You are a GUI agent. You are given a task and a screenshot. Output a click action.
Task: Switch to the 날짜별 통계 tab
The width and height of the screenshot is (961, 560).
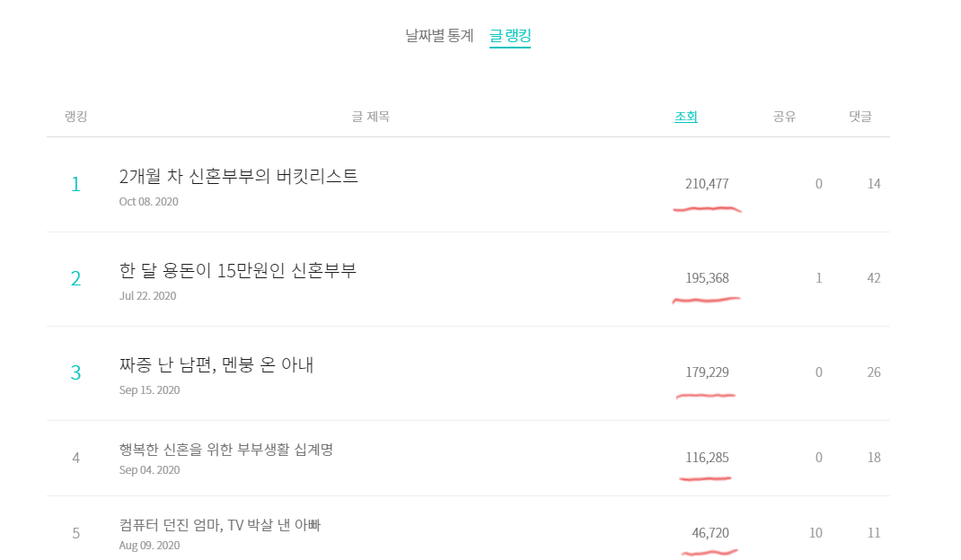point(439,37)
